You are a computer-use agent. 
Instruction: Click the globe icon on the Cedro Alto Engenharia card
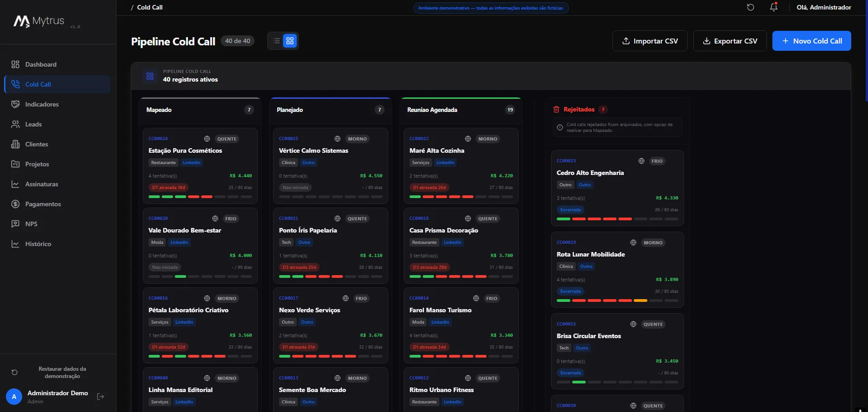(641, 161)
